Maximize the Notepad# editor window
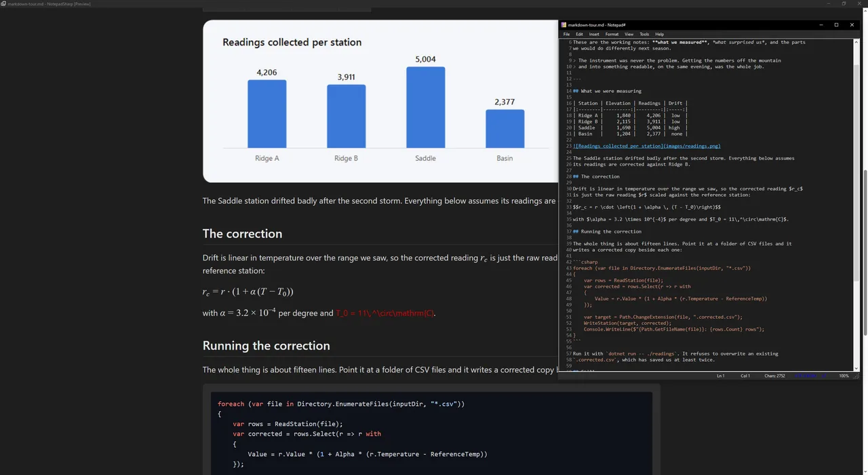The width and height of the screenshot is (868, 475). 836,25
